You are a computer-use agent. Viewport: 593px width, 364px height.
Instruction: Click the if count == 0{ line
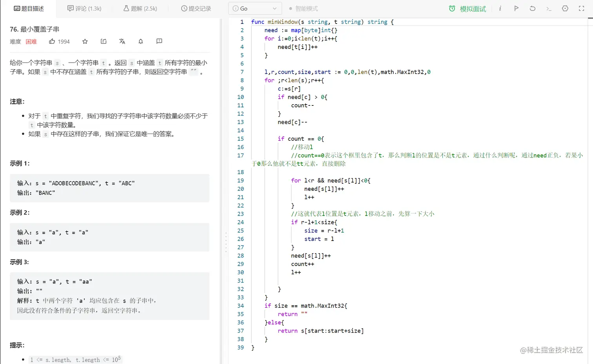[x=301, y=139]
